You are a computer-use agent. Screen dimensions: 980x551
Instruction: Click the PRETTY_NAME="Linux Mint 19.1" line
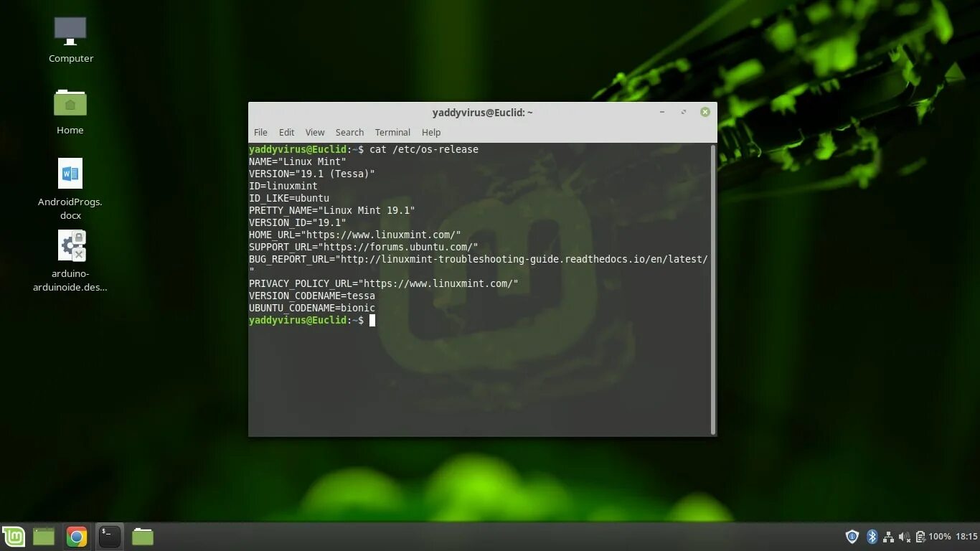coord(332,210)
